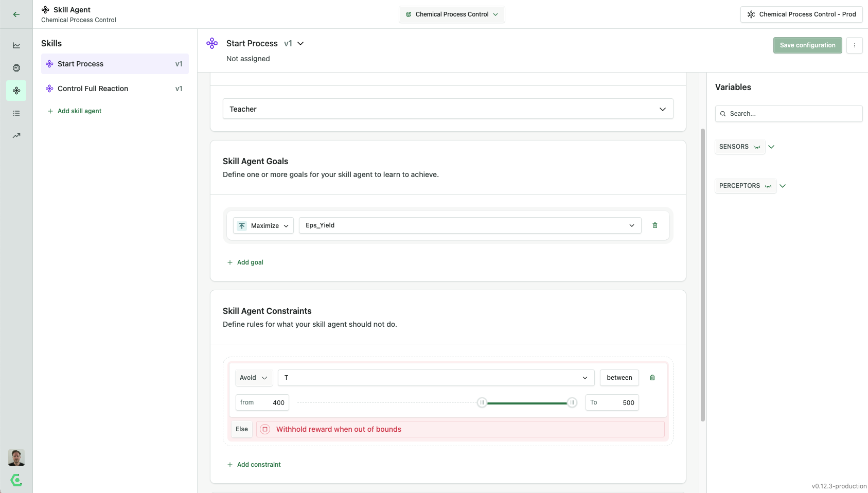The height and width of the screenshot is (493, 868).
Task: Click Add skill agent
Action: coord(75,111)
